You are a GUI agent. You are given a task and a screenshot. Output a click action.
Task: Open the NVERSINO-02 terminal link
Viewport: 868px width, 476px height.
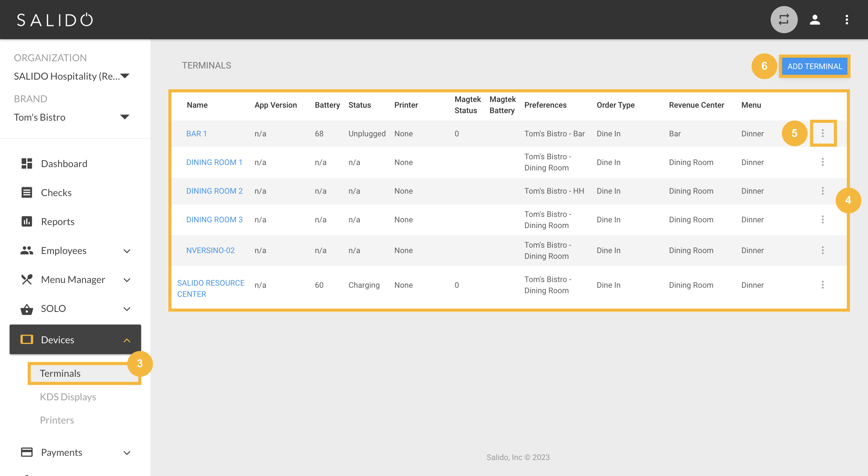210,250
